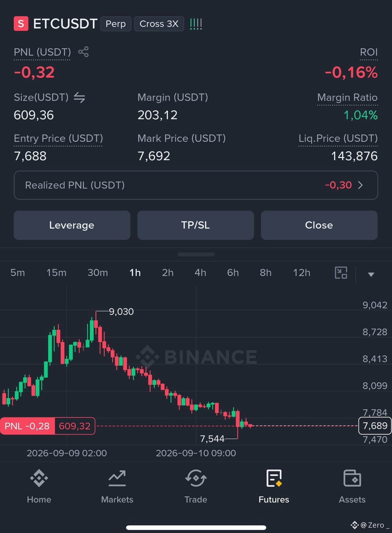Click the Leverage button

[x=72, y=225]
